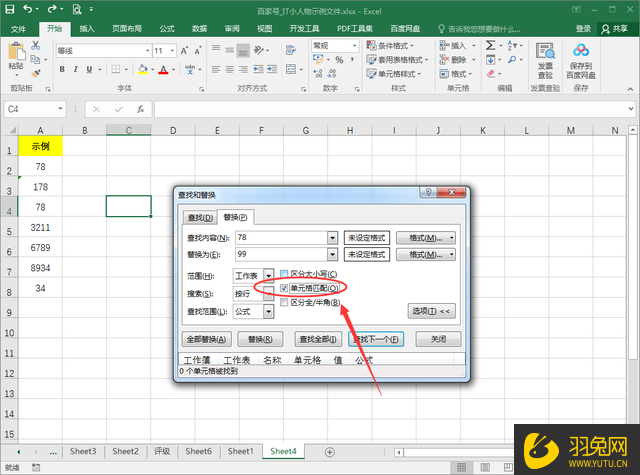Switch to the 查找 tab in dialog
The width and height of the screenshot is (640, 475).
200,218
